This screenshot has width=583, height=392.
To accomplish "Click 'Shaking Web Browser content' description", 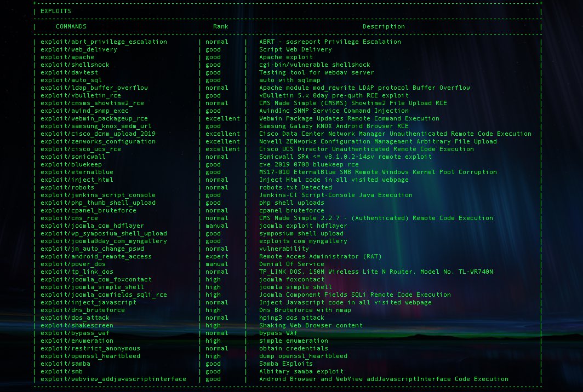I will (311, 326).
